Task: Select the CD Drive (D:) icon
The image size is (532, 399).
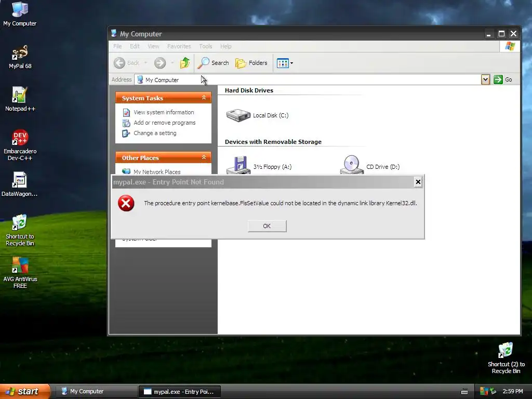Action: (x=370, y=166)
